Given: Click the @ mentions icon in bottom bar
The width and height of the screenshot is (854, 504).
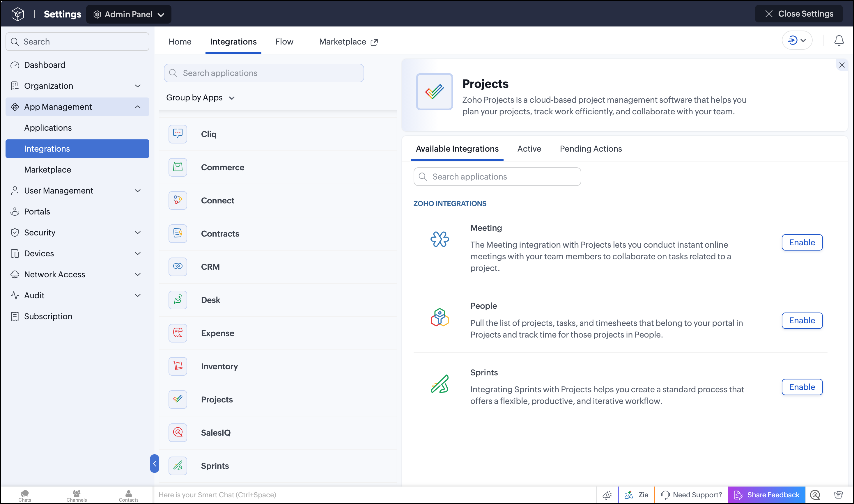Looking at the screenshot, I should coord(815,495).
